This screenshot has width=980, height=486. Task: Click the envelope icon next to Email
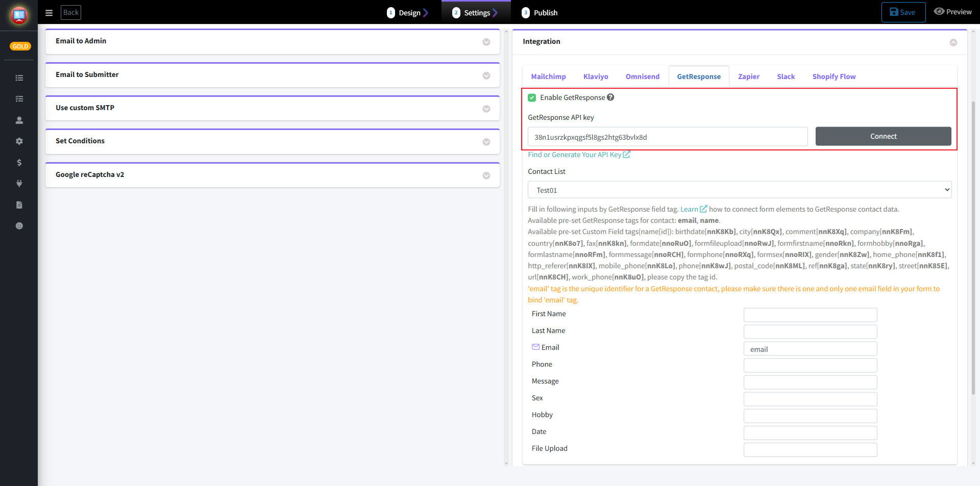coord(536,347)
